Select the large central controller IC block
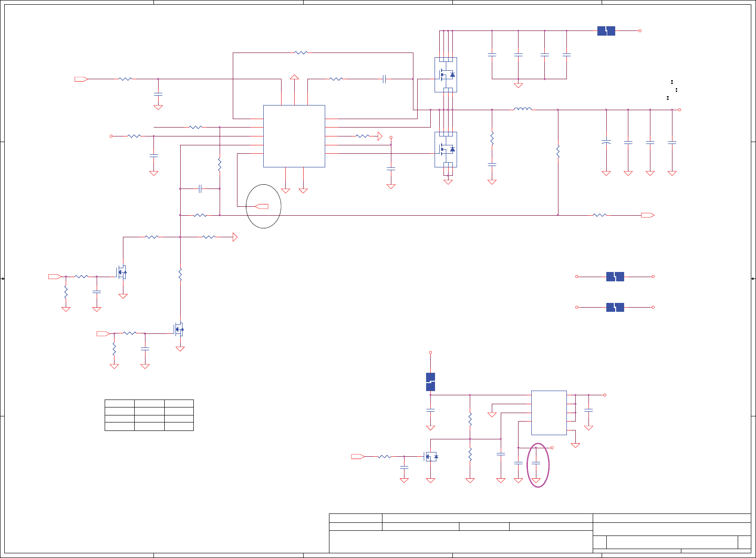Image resolution: width=756 pixels, height=558 pixels. [x=294, y=136]
